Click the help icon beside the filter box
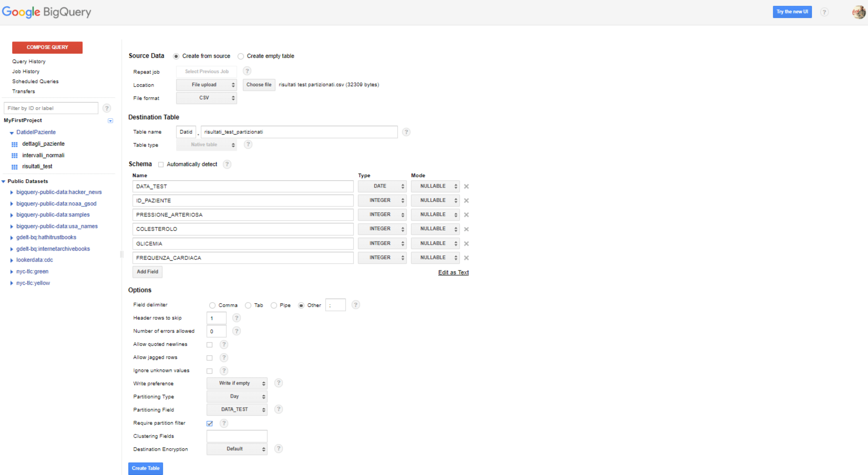Viewport: 868px width, 475px height. (107, 108)
